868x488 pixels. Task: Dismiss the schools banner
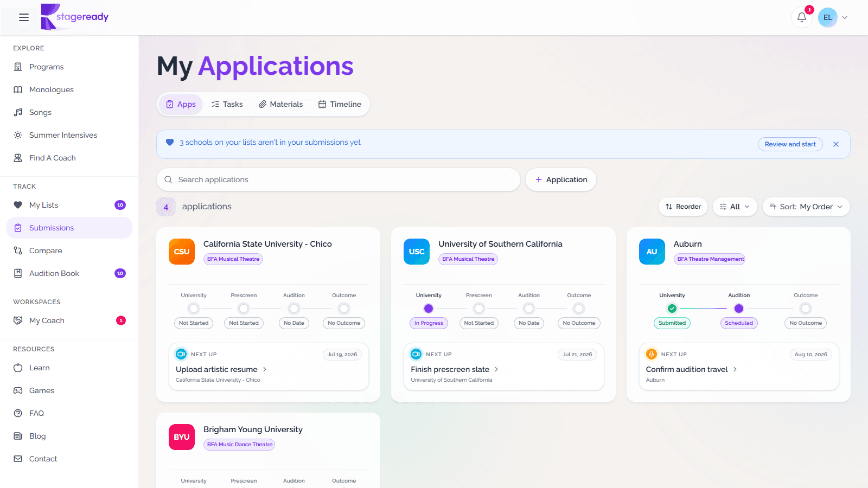836,144
